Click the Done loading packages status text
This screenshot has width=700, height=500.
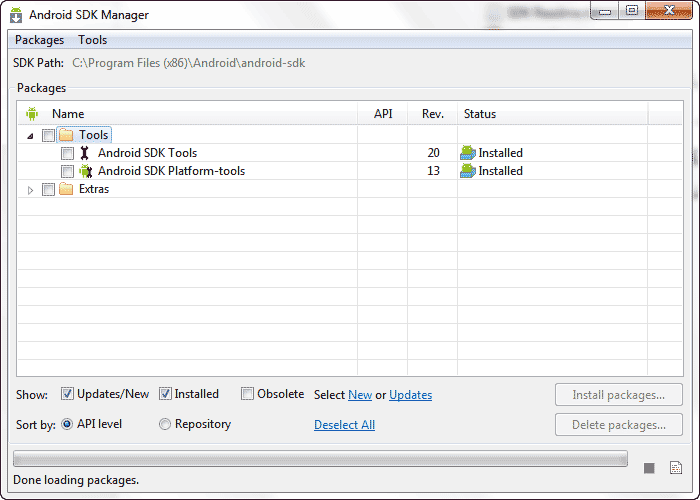tap(76, 480)
